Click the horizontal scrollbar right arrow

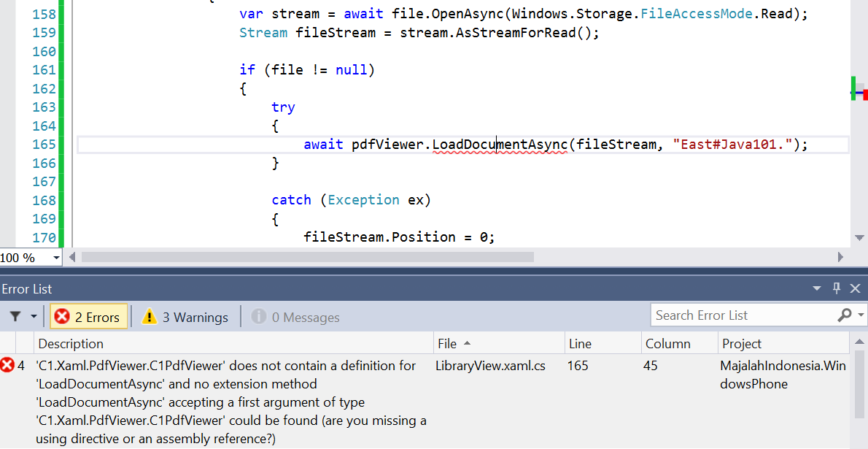point(840,257)
